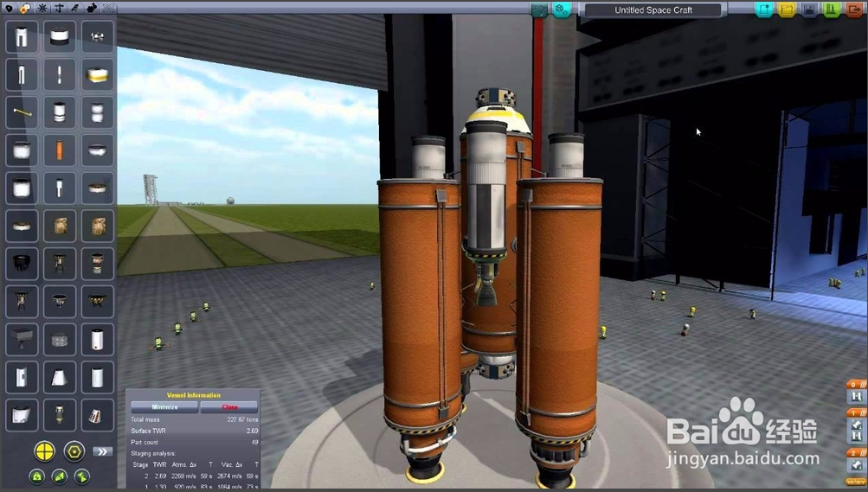Image resolution: width=868 pixels, height=492 pixels.
Task: Minimize the Vessel Information window
Action: (164, 407)
